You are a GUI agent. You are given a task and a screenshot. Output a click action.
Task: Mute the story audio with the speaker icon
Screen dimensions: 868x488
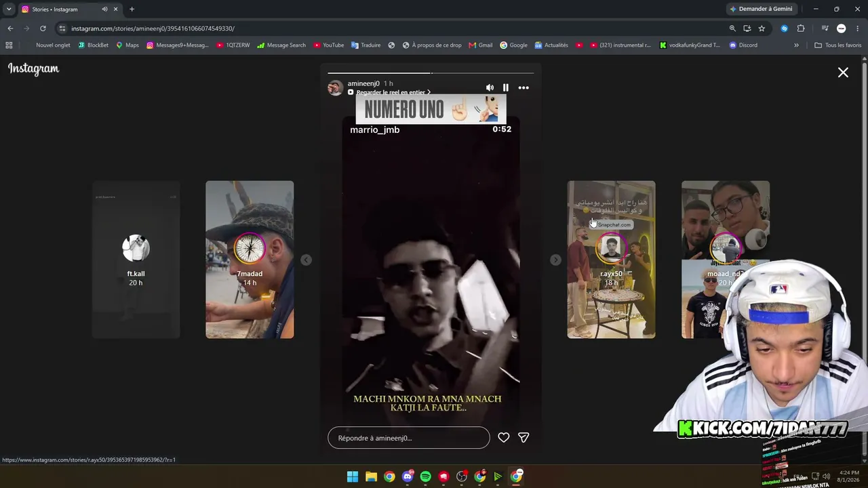(x=490, y=87)
